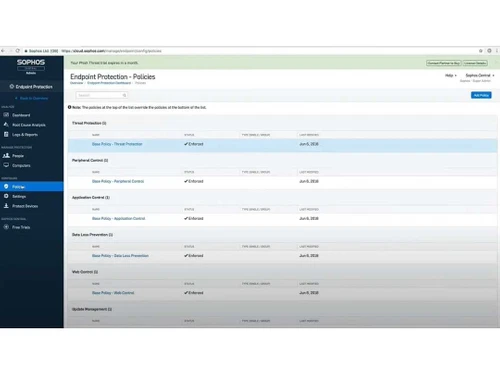500x375 pixels.
Task: Click the Peripheral Control section header
Action: coord(90,160)
